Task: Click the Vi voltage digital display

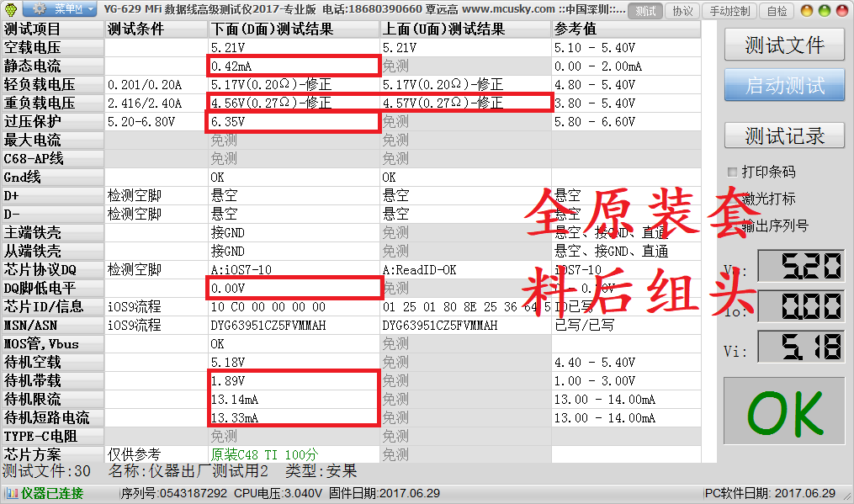Action: point(800,347)
